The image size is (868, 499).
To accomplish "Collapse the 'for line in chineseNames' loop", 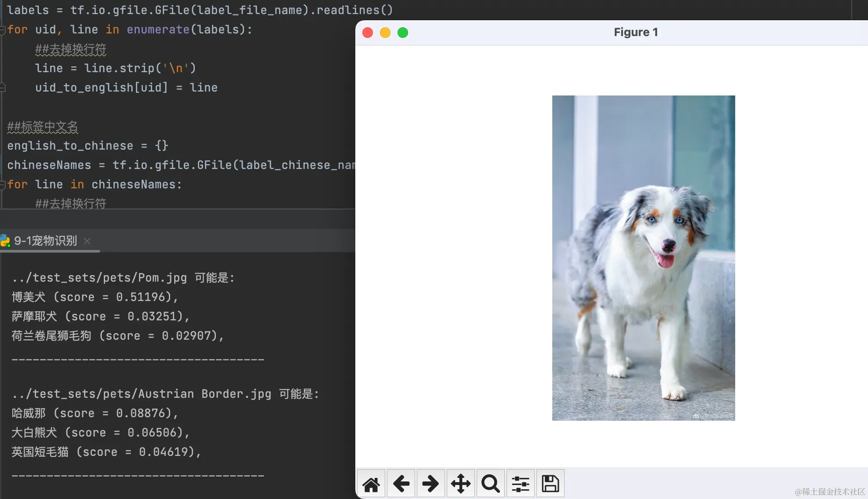I will click(x=3, y=185).
